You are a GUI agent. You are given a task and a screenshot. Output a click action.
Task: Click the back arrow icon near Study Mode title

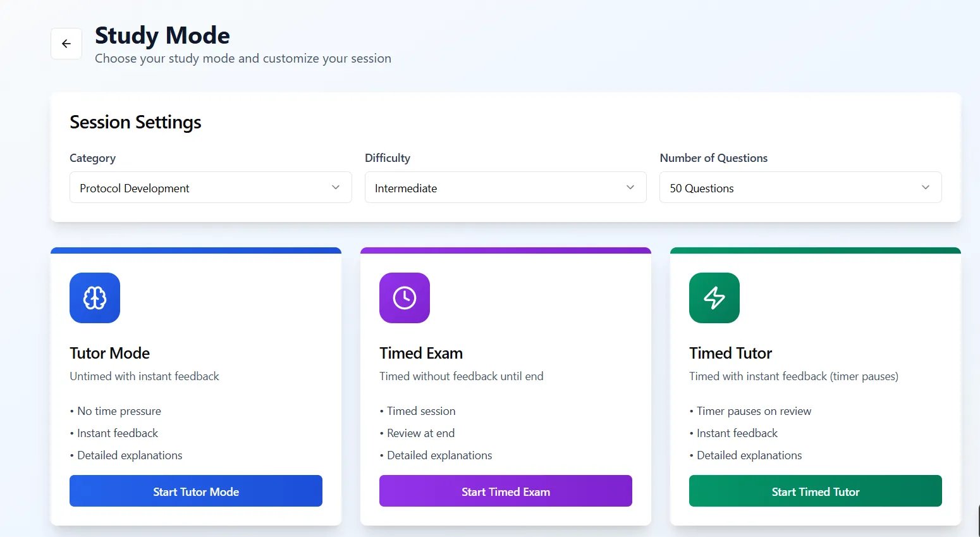[x=66, y=43]
